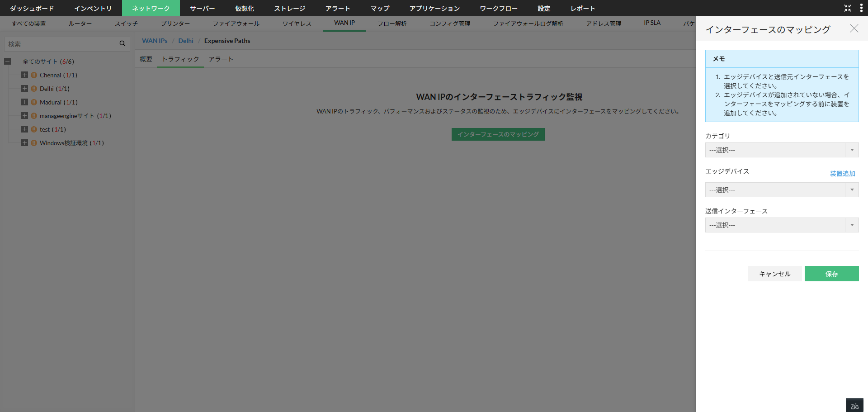Click the status icon beside manageengineサイト

(x=34, y=116)
